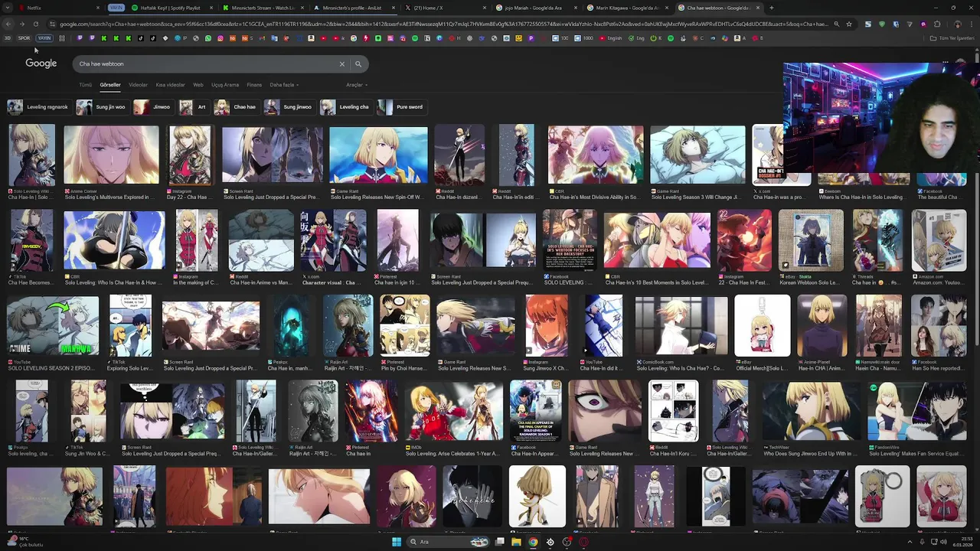Click the magnifier search icon in Google box
This screenshot has width=980, height=551.
pos(358,64)
